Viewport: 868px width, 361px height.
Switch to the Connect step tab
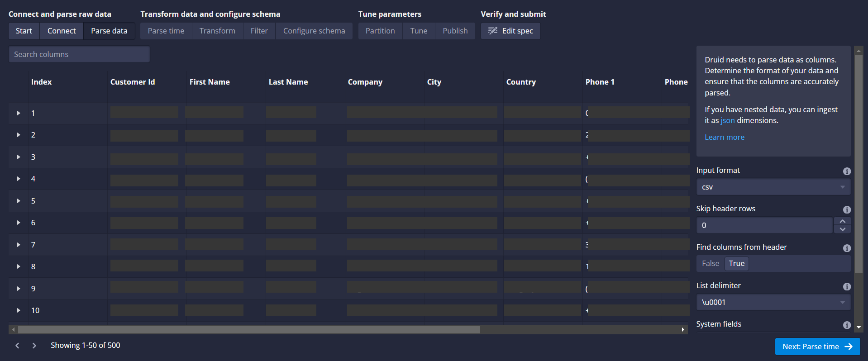tap(62, 31)
